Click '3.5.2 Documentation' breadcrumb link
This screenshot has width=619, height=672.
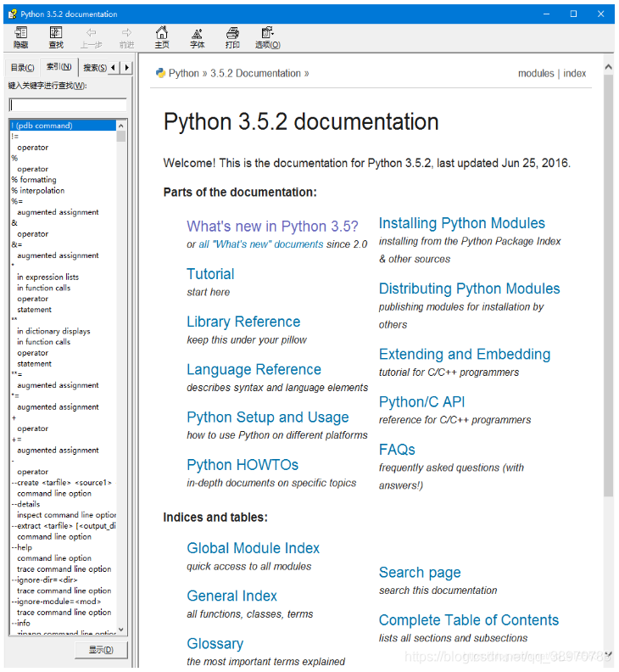[255, 73]
